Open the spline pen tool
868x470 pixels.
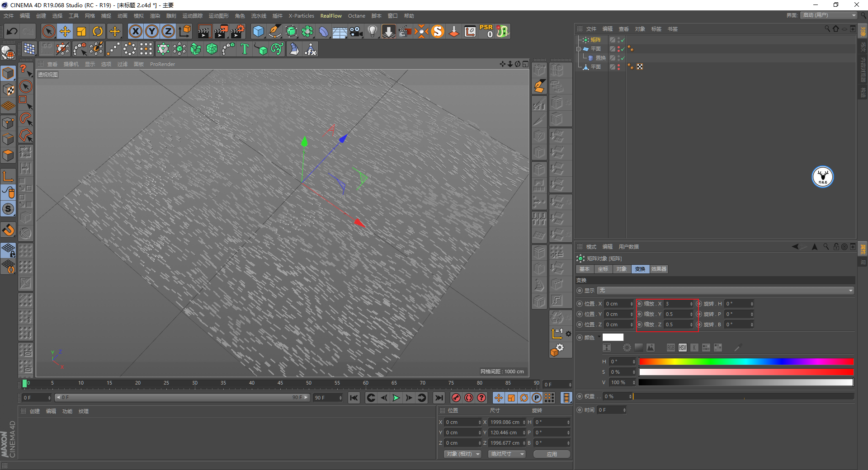click(275, 31)
